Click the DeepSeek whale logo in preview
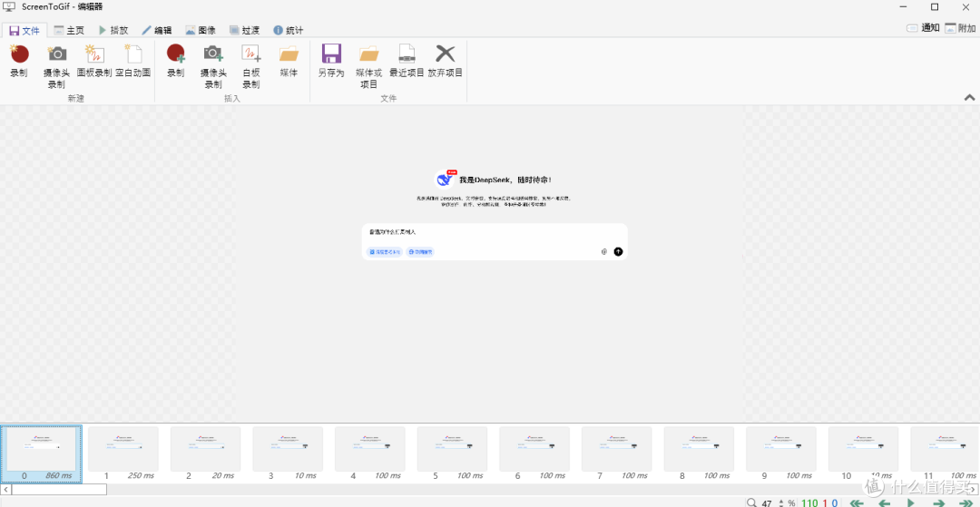Screen dimensions: 980x507 pos(445,180)
